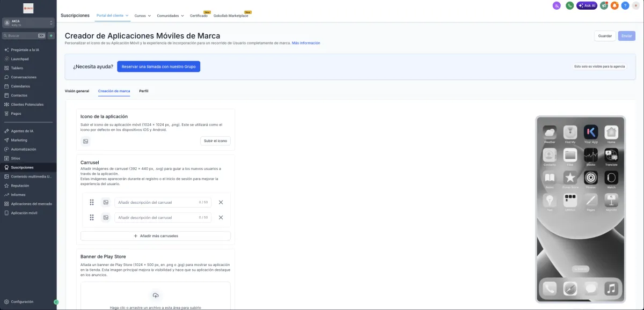This screenshot has height=310, width=644.
Task: Open Clientes Potenciales in the sidebar
Action: click(x=28, y=105)
